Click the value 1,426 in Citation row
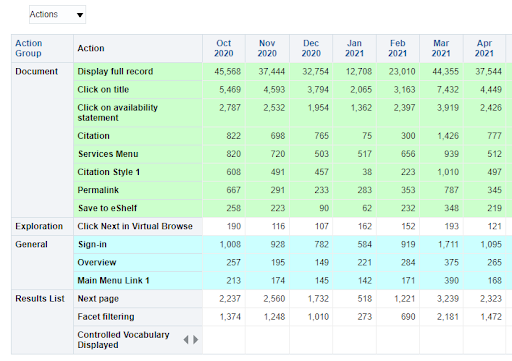This screenshot has width=512, height=361. tap(448, 136)
